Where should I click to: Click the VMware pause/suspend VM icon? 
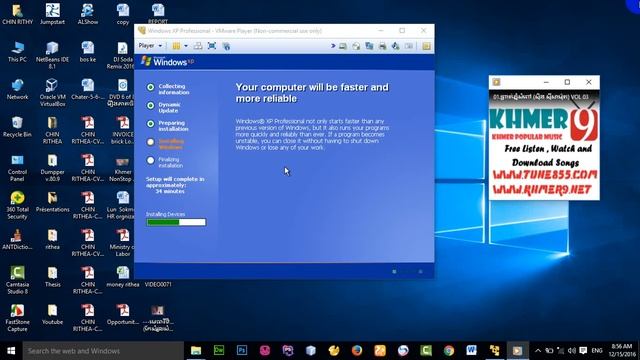(x=176, y=46)
